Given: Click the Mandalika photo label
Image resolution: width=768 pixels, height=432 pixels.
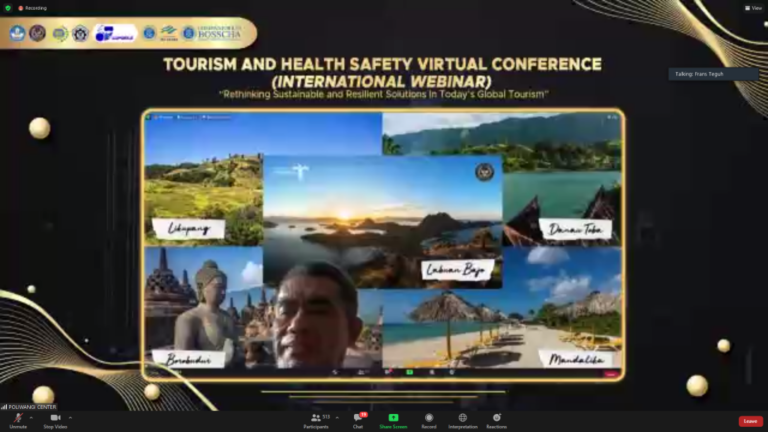Looking at the screenshot, I should point(576,360).
